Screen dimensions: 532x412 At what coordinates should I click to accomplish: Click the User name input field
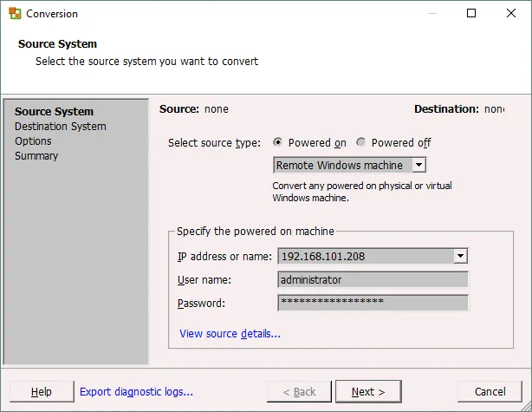coord(373,279)
